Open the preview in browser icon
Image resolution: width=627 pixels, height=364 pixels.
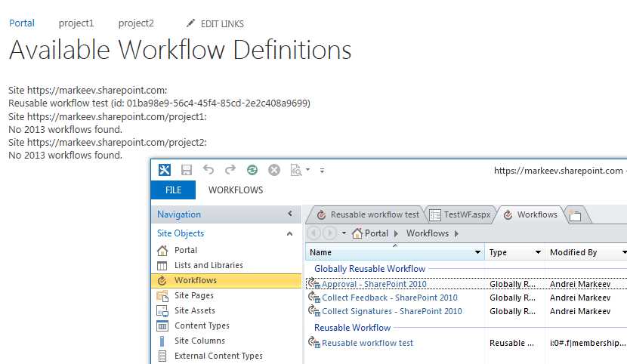(x=296, y=170)
